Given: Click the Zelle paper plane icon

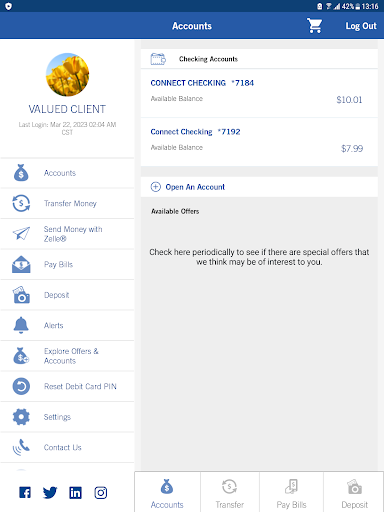Looking at the screenshot, I should pos(21,233).
